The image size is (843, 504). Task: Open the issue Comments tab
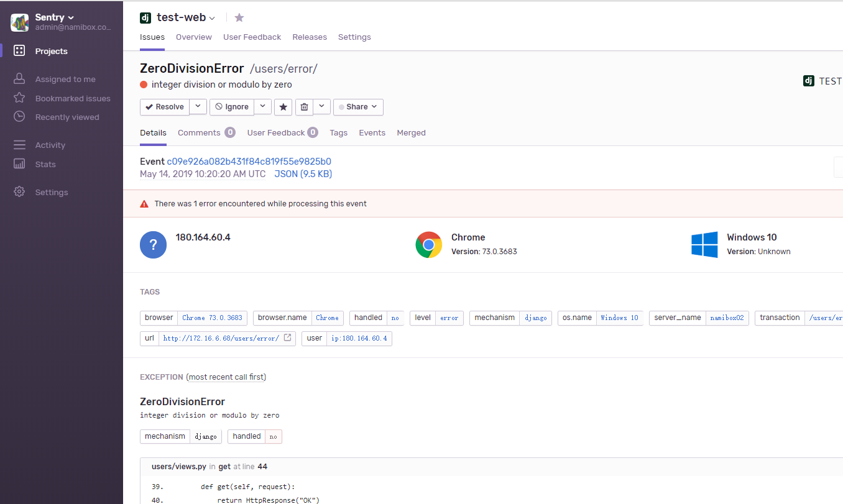tap(206, 132)
